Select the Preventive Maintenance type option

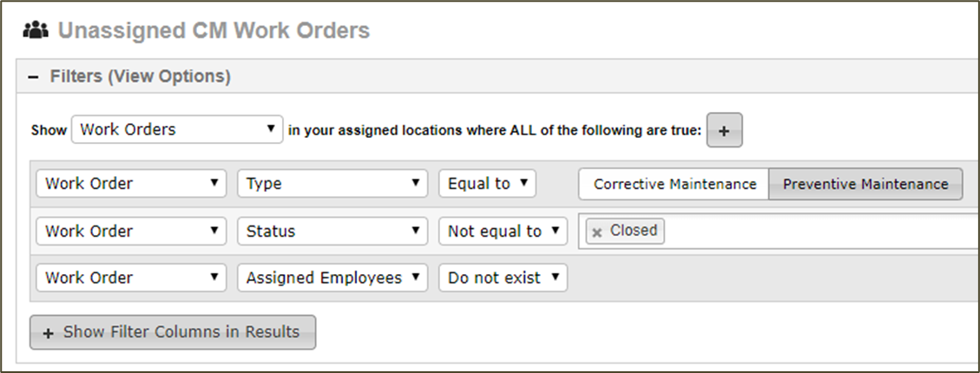click(x=865, y=184)
